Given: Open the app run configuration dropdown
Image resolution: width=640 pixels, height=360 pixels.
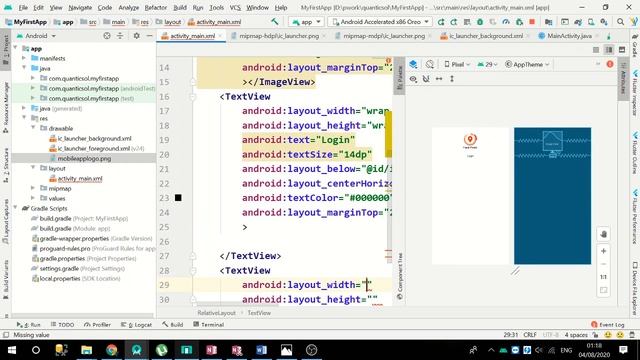Looking at the screenshot, I should (306, 22).
